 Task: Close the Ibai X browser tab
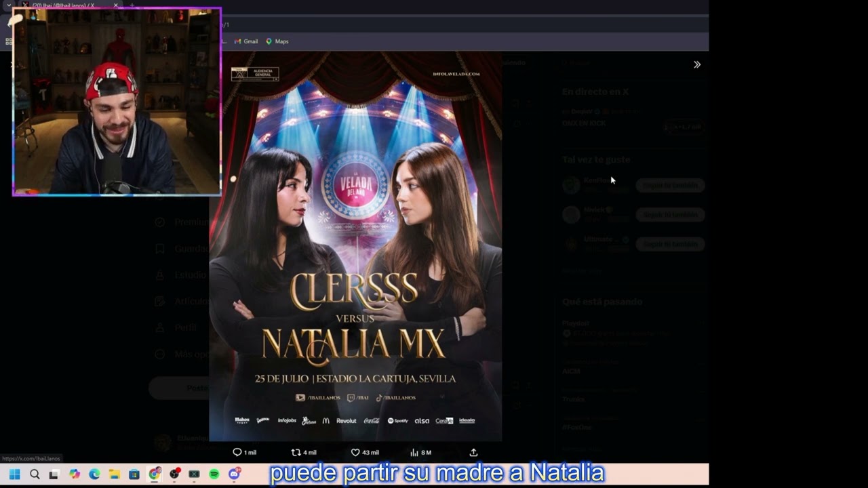116,5
